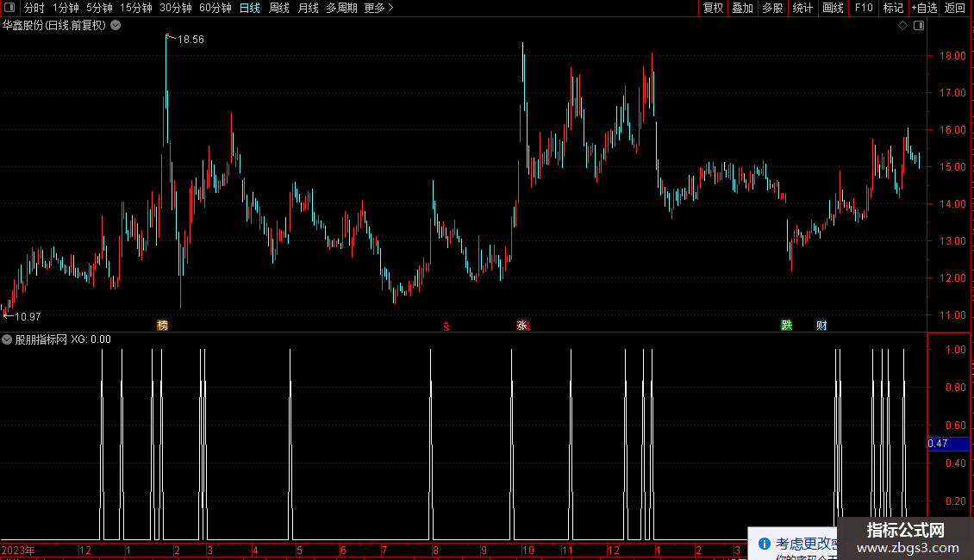
Task: Click the green 跌 marker
Action: [x=787, y=326]
